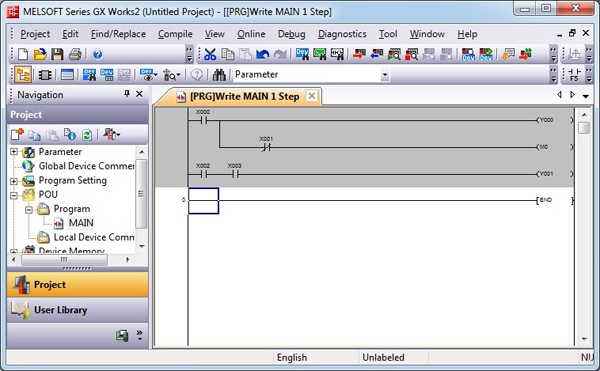Open the Project menu
The height and width of the screenshot is (371, 600).
pos(35,34)
